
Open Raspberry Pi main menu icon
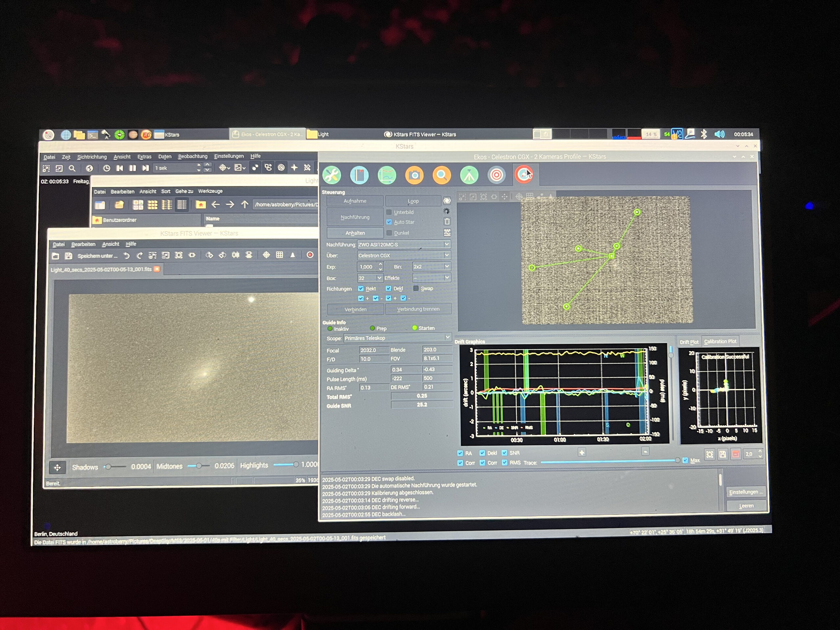click(48, 135)
